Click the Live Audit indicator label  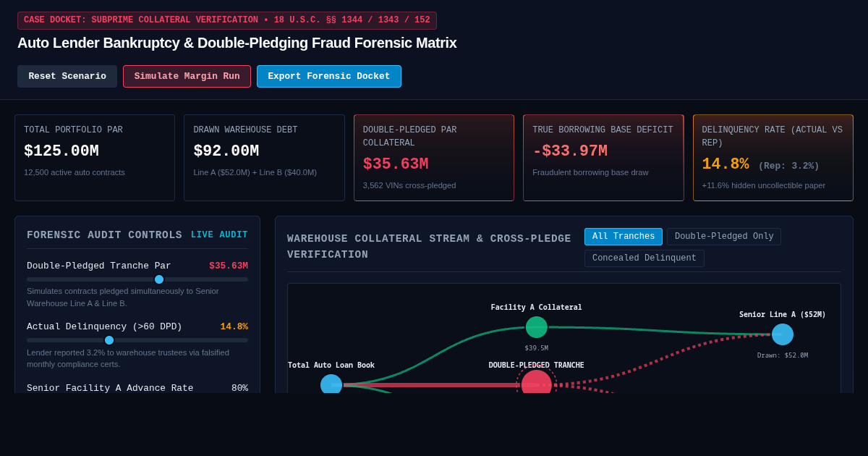219,235
